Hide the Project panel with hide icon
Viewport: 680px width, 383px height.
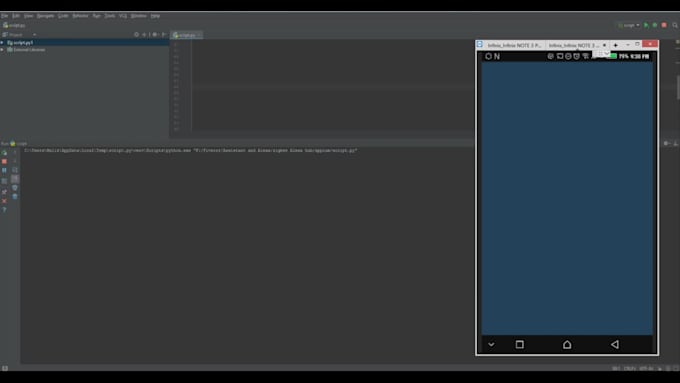click(x=164, y=35)
